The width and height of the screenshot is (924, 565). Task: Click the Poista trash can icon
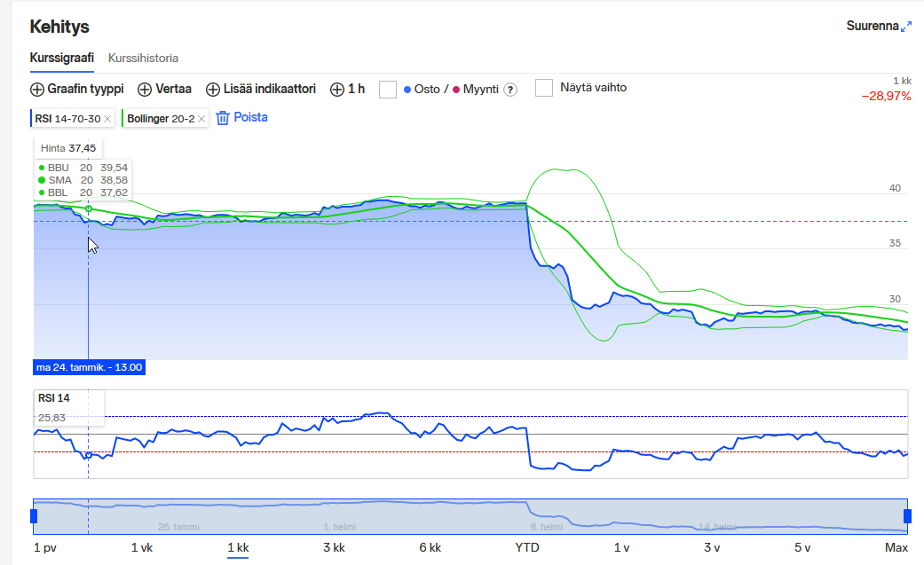[223, 118]
